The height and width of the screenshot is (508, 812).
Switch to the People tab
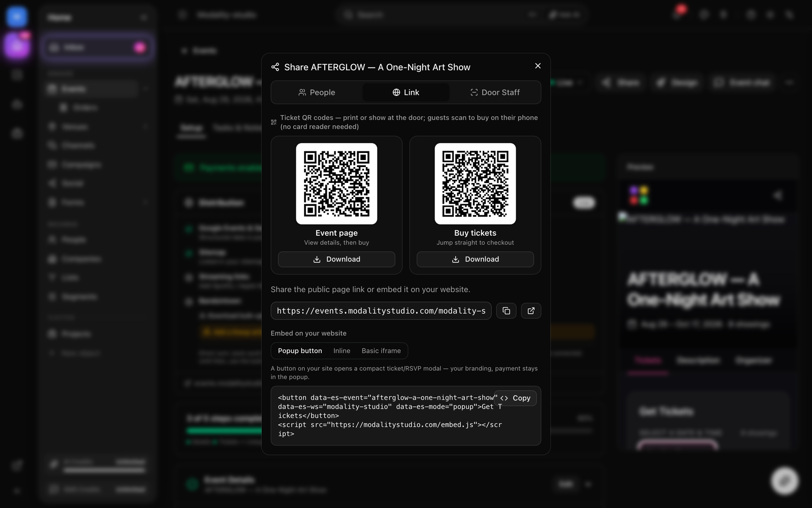317,92
